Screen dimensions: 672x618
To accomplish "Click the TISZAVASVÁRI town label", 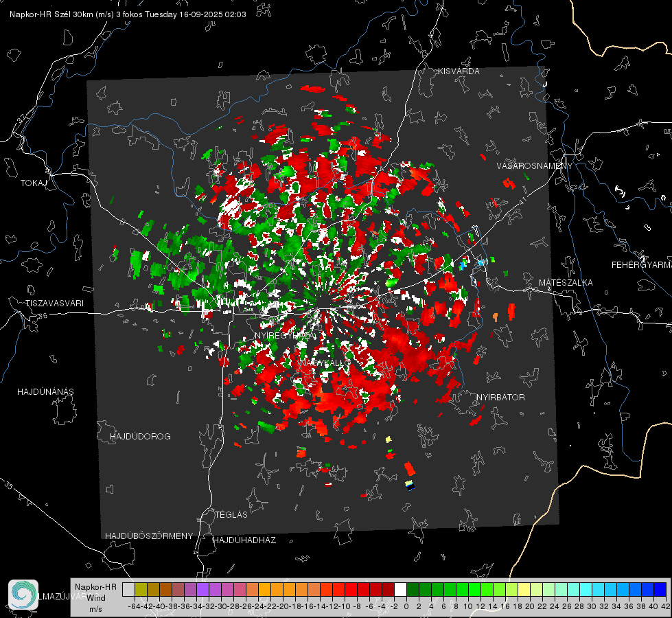I will tap(54, 304).
